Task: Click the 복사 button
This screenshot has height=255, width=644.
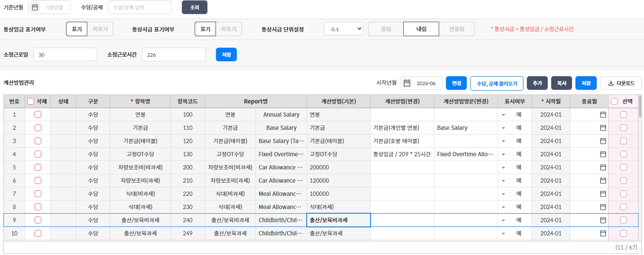Action: [562, 83]
